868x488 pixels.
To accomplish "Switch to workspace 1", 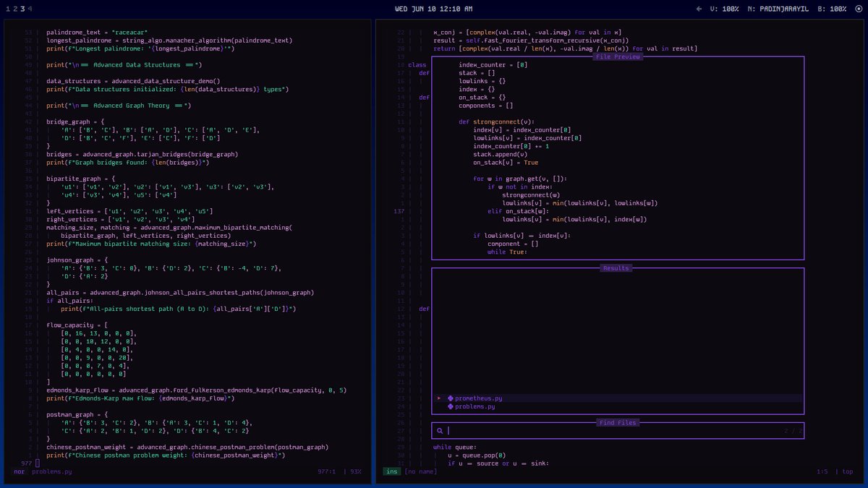I will pyautogui.click(x=8, y=9).
